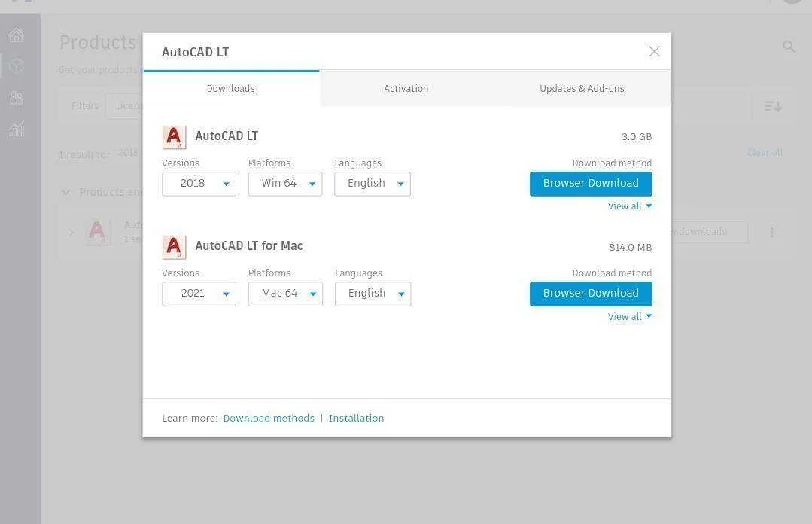The image size is (812, 524).
Task: Click Browser Download for AutoCAD LT for Mac
Action: click(591, 294)
